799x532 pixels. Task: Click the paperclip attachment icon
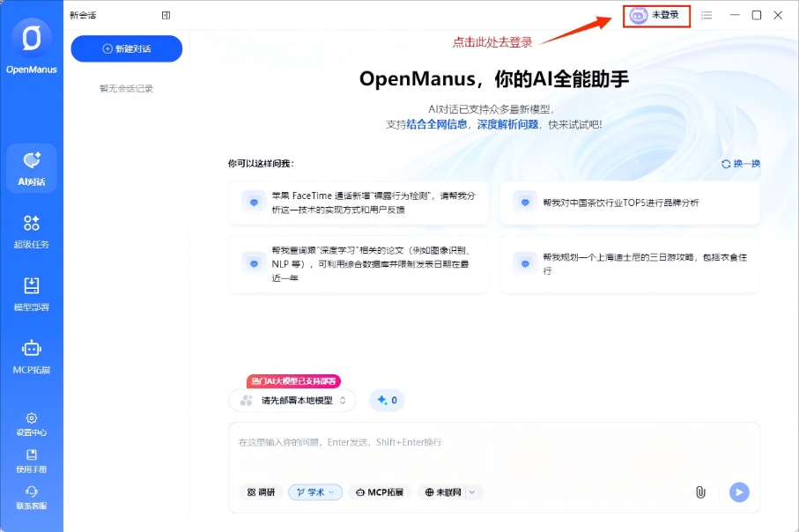point(700,492)
